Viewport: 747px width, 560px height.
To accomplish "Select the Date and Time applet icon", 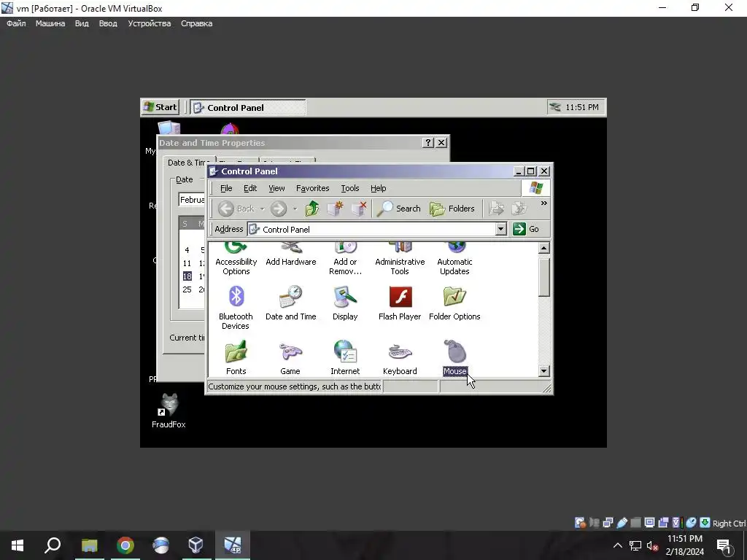I will [290, 297].
